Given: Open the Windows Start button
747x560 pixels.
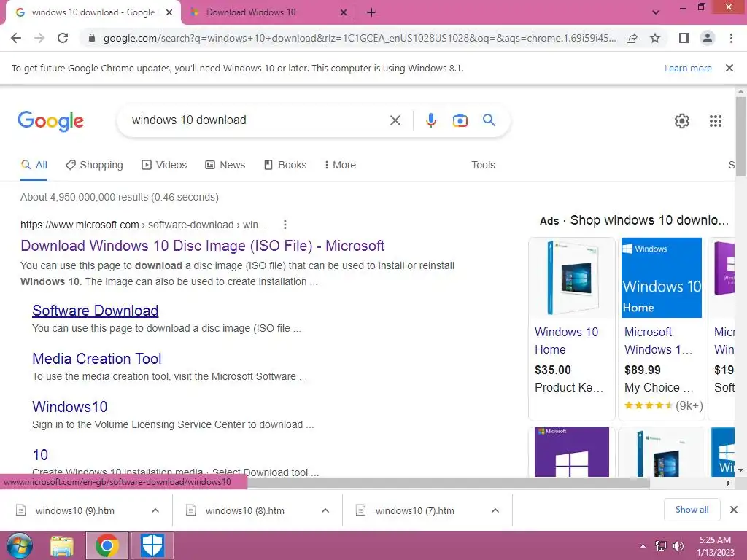Looking at the screenshot, I should (x=19, y=545).
